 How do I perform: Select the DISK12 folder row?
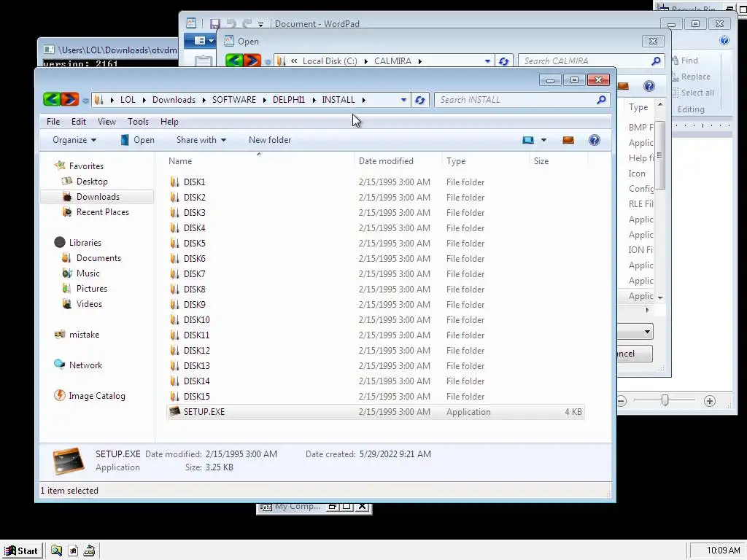(376, 350)
